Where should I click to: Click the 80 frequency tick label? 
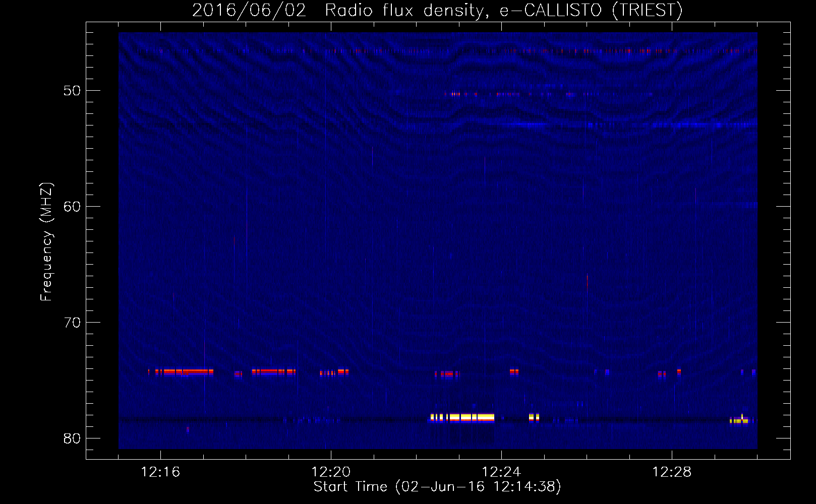[72, 438]
